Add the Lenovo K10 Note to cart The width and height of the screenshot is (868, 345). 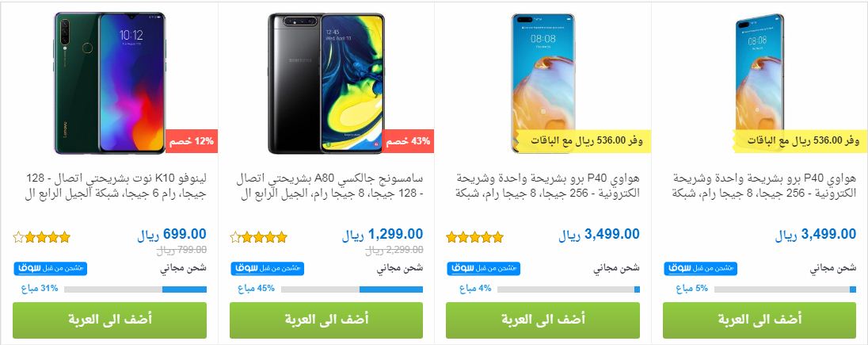click(x=109, y=320)
